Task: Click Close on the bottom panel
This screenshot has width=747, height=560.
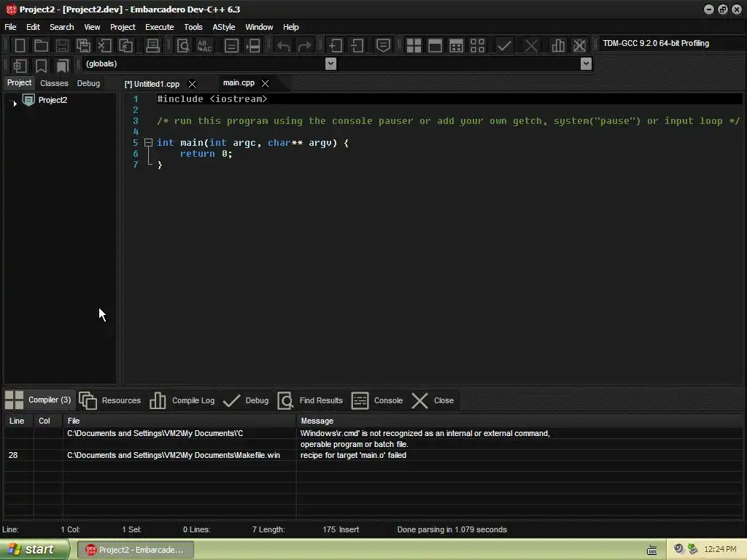Action: coord(433,400)
